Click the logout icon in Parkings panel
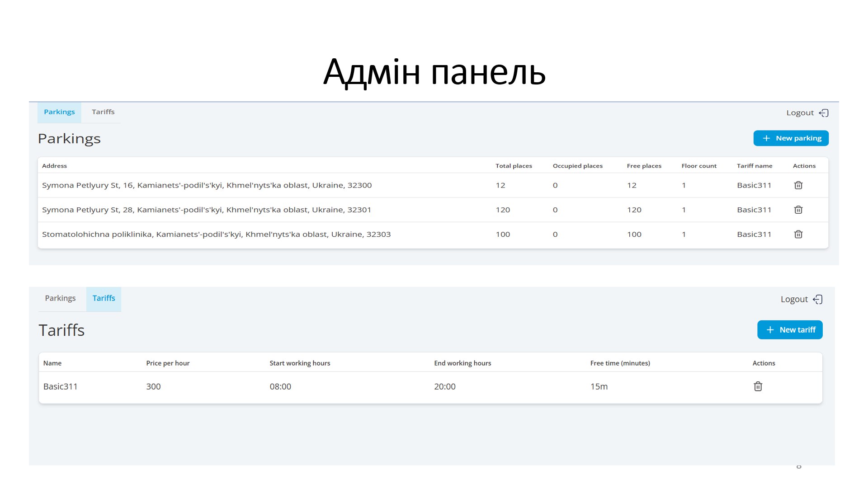This screenshot has width=868, height=488. (x=824, y=113)
